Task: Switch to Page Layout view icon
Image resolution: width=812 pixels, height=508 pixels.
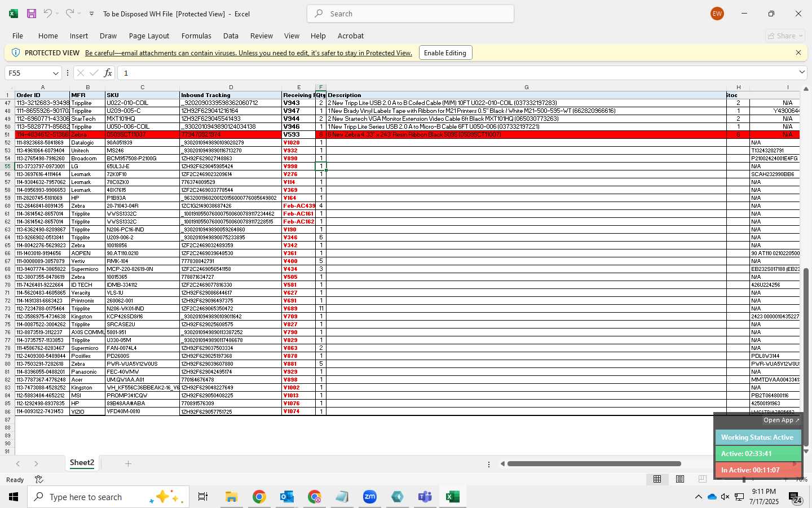Action: point(680,479)
